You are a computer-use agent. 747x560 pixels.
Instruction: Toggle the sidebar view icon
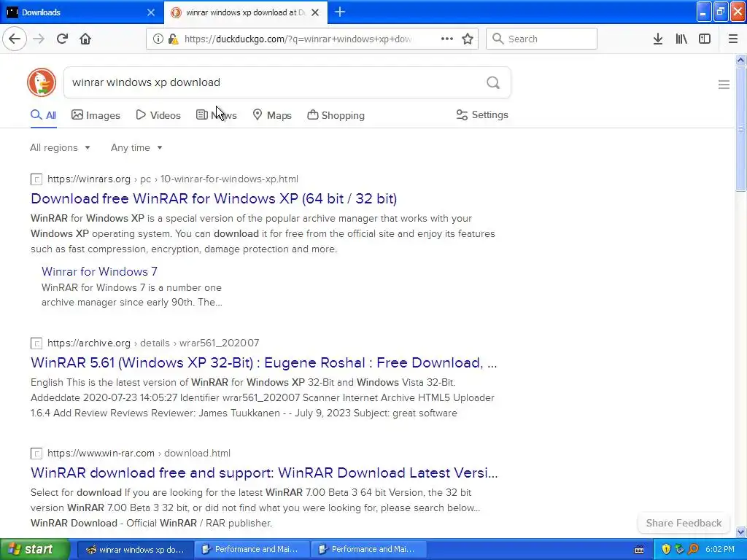click(x=705, y=39)
